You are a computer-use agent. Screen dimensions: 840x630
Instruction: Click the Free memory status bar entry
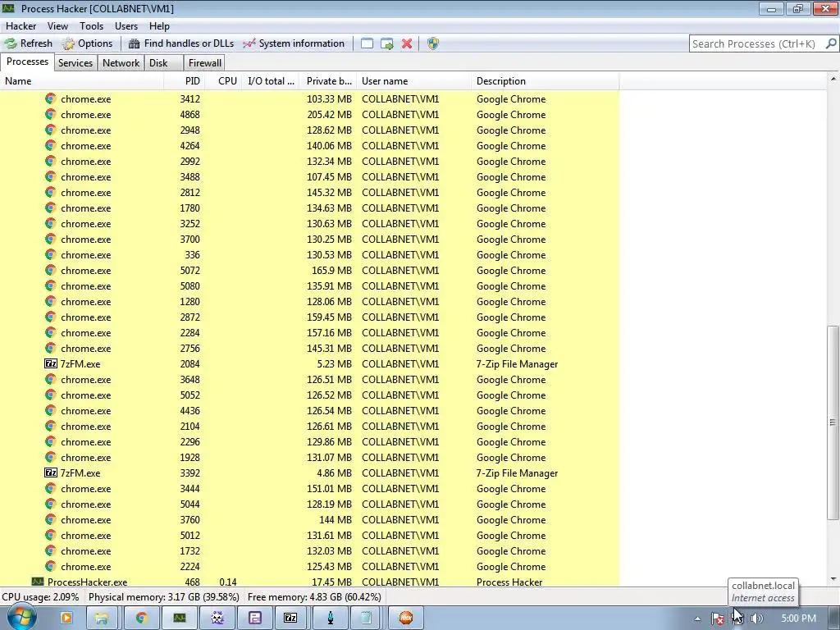point(314,597)
